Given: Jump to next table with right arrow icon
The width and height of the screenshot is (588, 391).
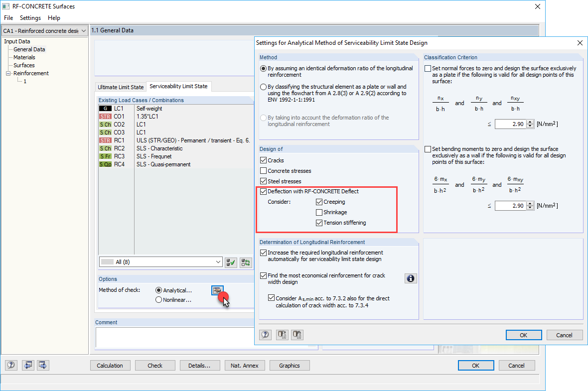Looking at the screenshot, I should (42, 365).
